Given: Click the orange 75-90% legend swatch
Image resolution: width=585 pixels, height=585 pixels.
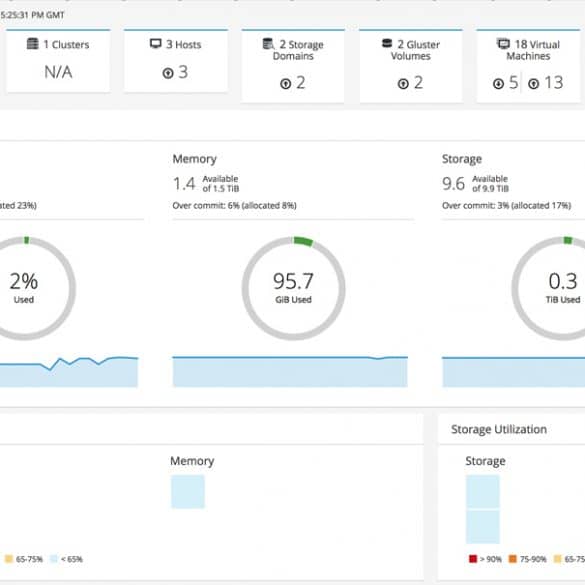Looking at the screenshot, I should 513,559.
